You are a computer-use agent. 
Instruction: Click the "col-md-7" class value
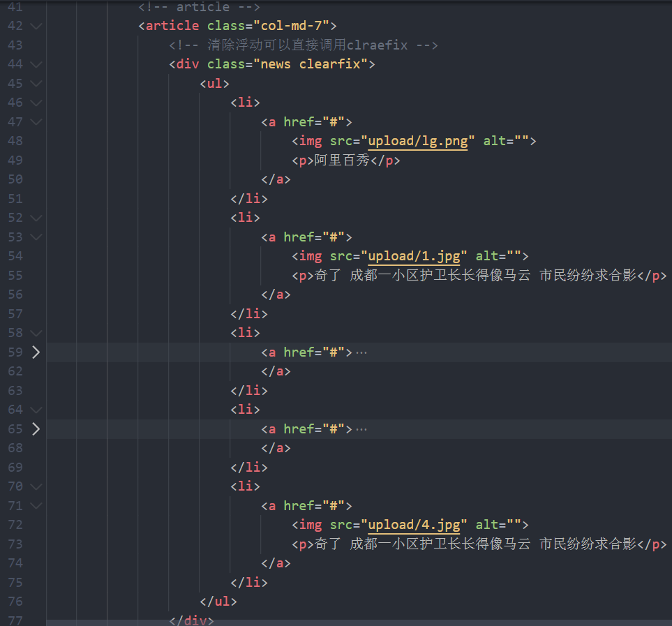click(x=292, y=26)
